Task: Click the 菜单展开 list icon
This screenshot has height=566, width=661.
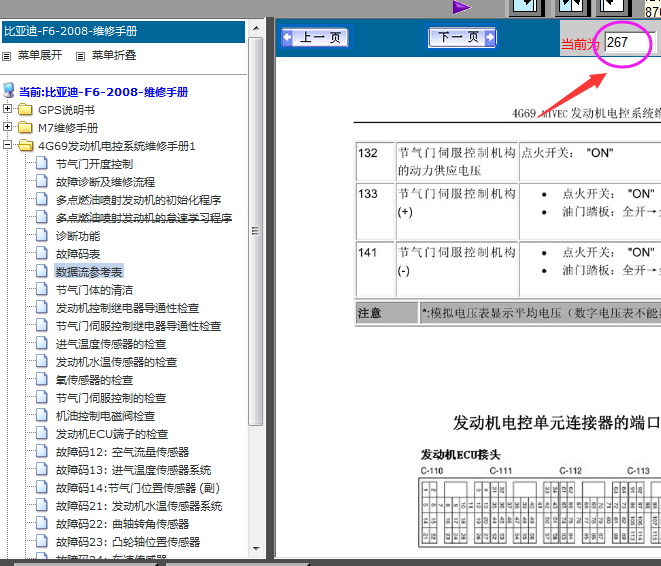Action: pyautogui.click(x=6, y=56)
